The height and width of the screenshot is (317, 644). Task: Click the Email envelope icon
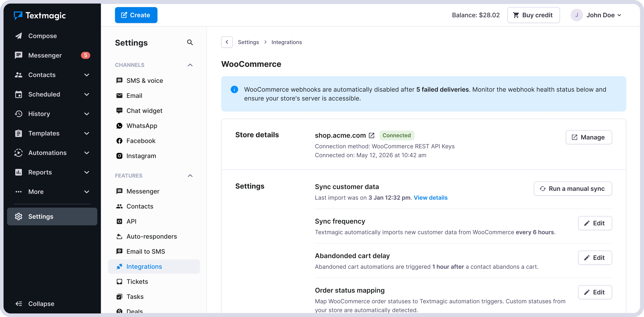click(x=119, y=96)
